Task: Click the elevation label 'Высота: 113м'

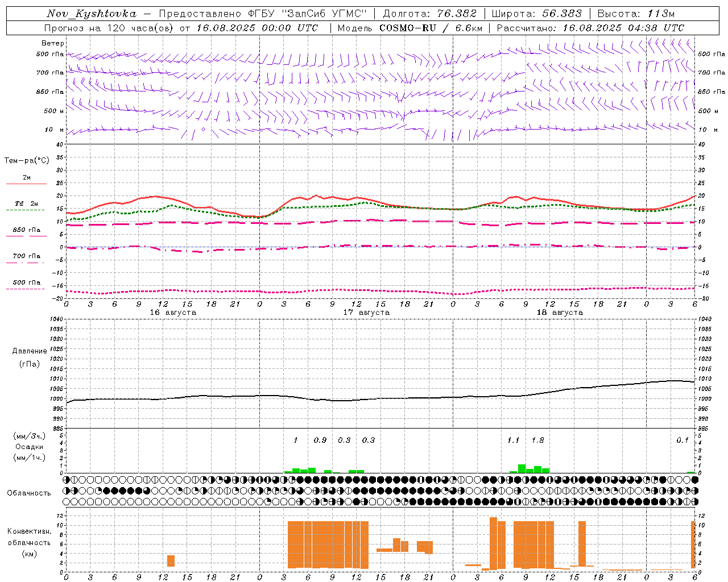Action: point(636,14)
